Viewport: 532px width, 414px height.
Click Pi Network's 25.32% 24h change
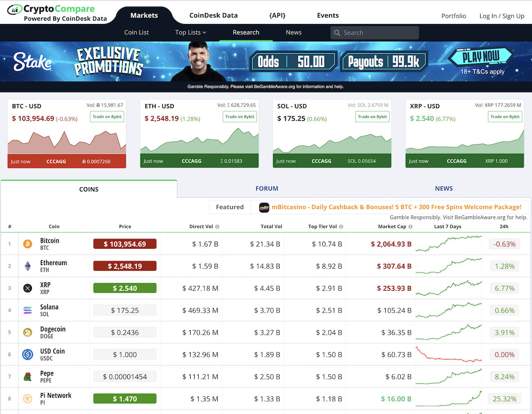[x=505, y=399]
